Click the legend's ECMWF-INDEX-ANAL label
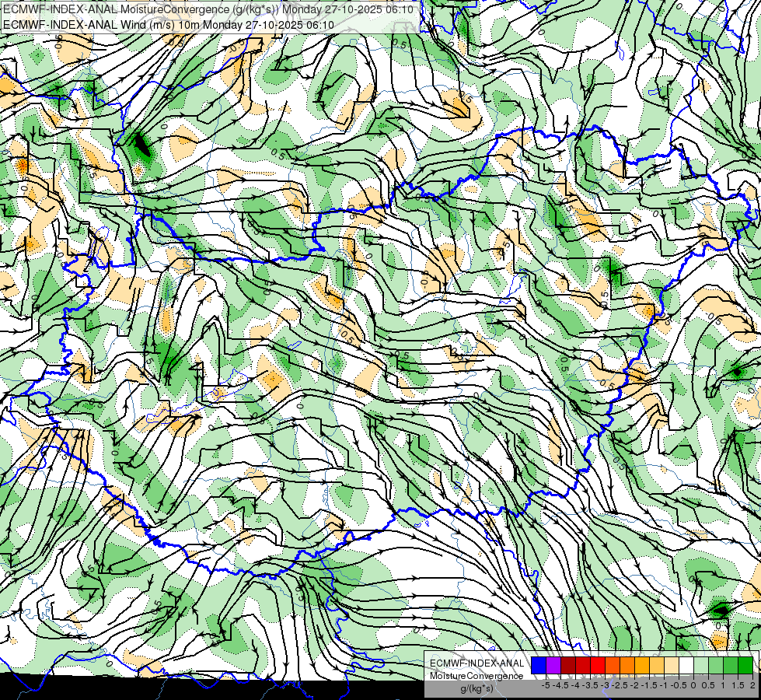This screenshot has width=761, height=700. 477,663
